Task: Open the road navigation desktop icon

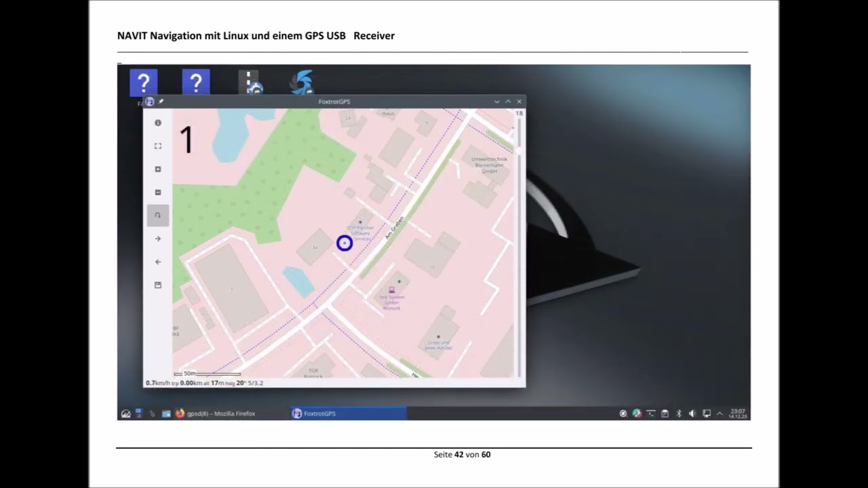Action: pos(250,83)
